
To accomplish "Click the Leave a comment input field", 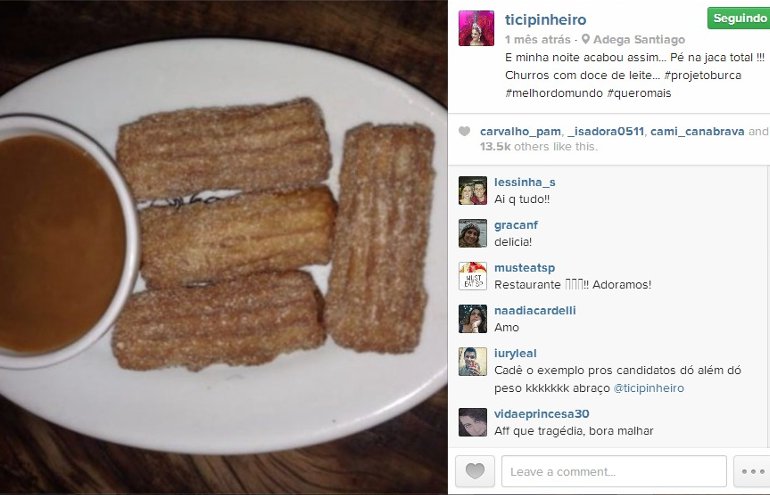I will tap(614, 471).
